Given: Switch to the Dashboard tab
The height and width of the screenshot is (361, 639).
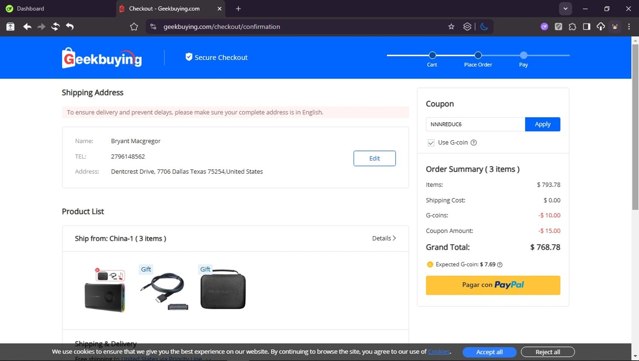Looking at the screenshot, I should (x=57, y=9).
